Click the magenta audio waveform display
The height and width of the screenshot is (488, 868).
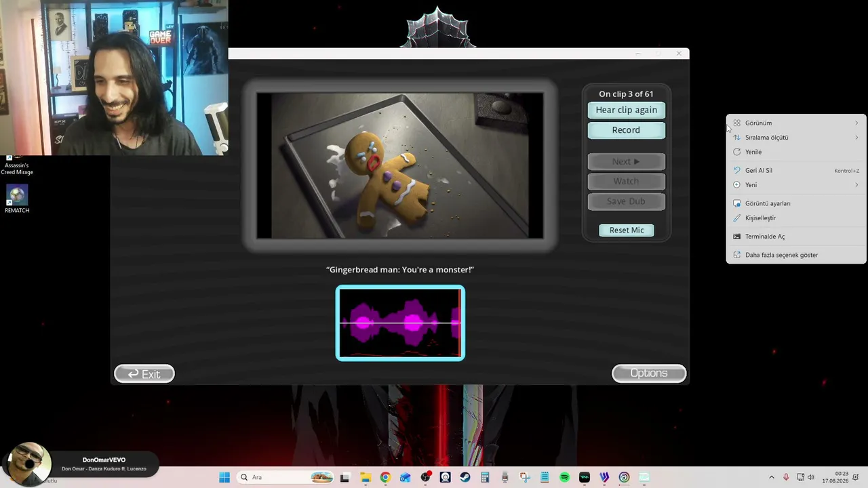tap(400, 323)
